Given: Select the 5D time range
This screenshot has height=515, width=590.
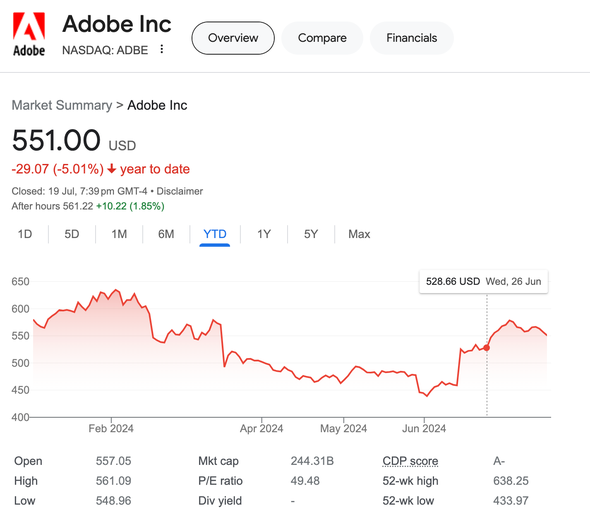Looking at the screenshot, I should [72, 234].
